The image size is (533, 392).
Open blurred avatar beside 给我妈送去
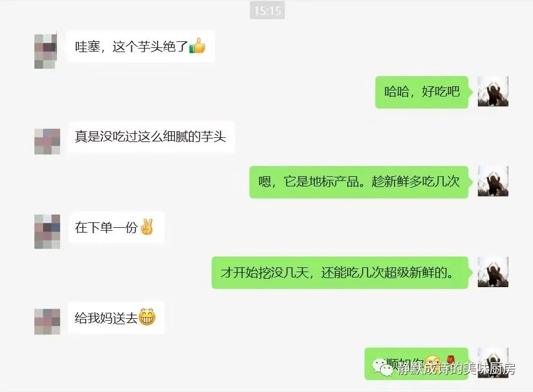47,321
